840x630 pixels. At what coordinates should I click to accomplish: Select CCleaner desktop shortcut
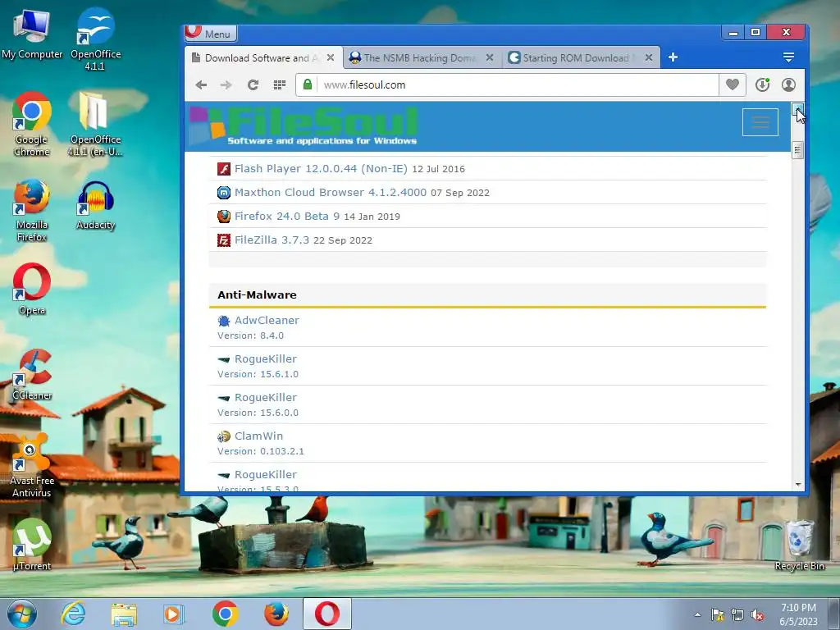click(x=32, y=374)
